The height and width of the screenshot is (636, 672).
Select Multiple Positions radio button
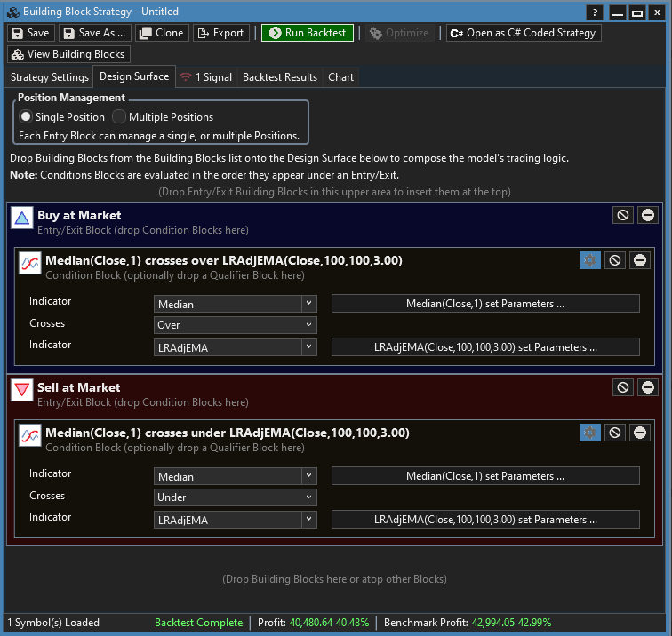point(119,117)
